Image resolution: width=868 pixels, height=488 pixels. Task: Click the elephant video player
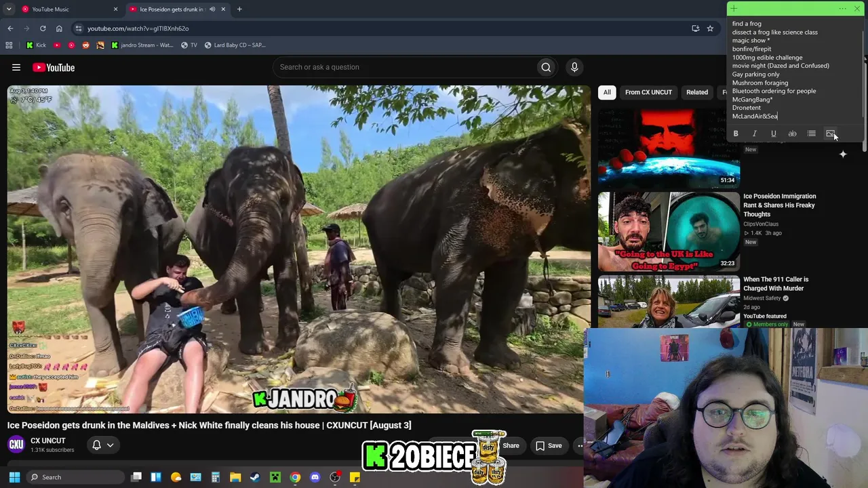click(x=299, y=249)
